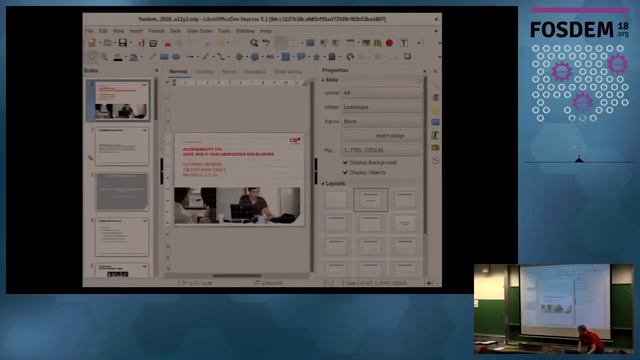The image size is (640, 360).
Task: Select the Line with arrow tool
Action: (190, 57)
